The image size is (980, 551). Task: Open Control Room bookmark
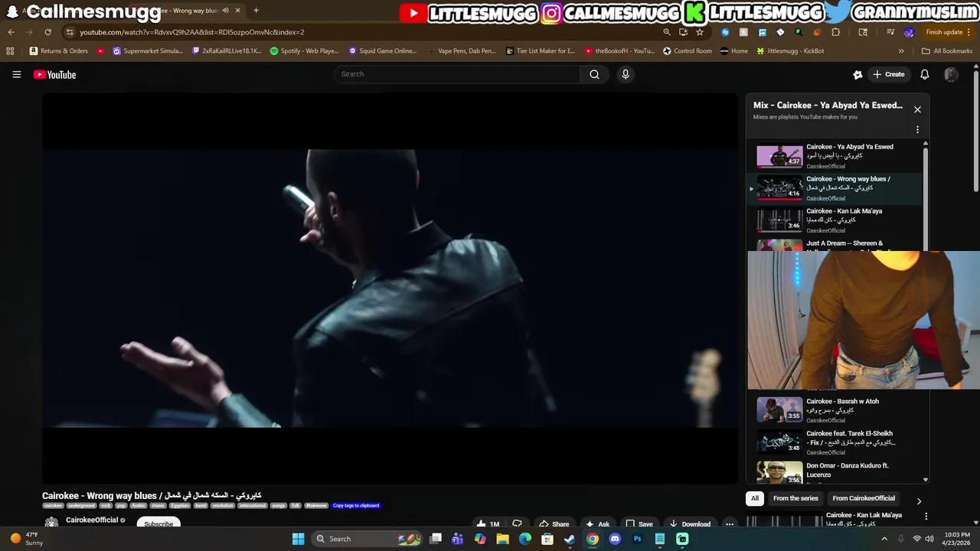click(x=688, y=51)
